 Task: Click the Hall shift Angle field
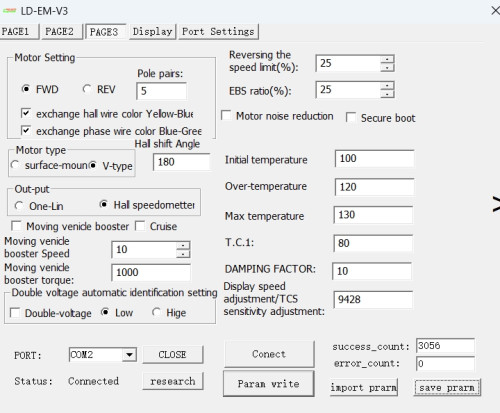coord(182,162)
